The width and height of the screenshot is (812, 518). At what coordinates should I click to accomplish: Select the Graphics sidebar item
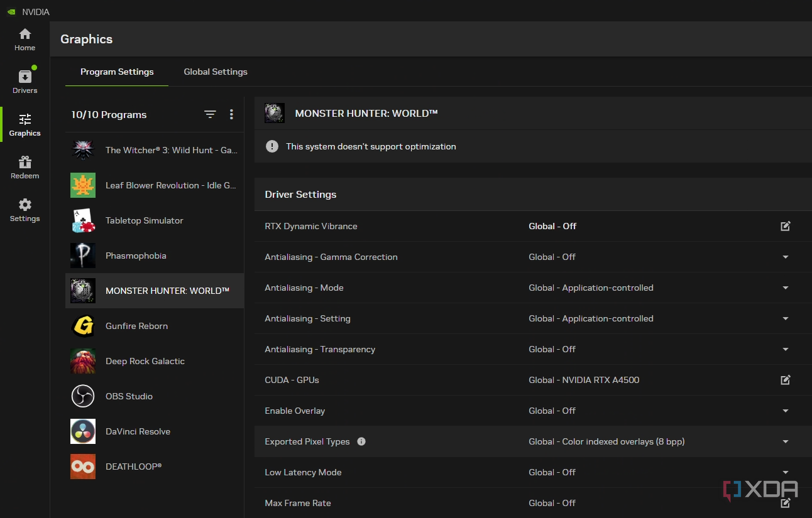coord(25,125)
